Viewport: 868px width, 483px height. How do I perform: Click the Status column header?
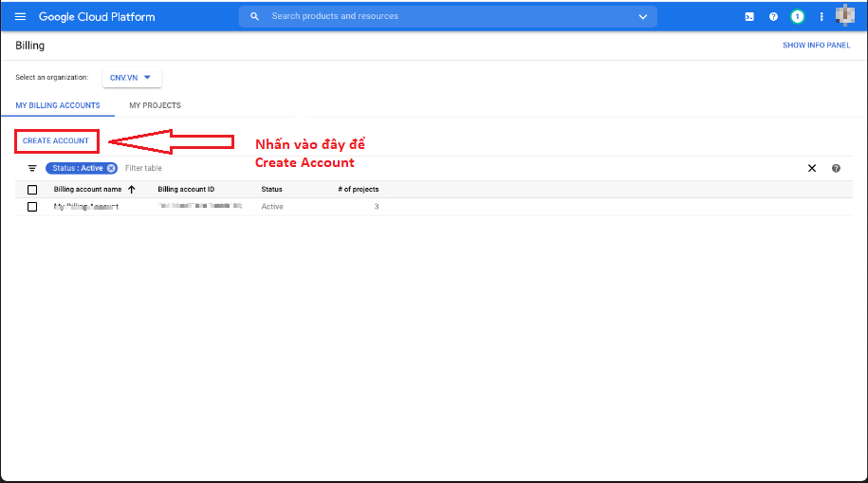[272, 190]
